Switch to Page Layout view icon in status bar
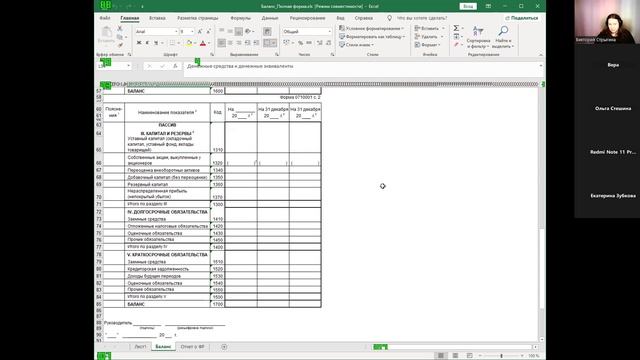Viewport: 640px width, 360px height. tap(456, 356)
